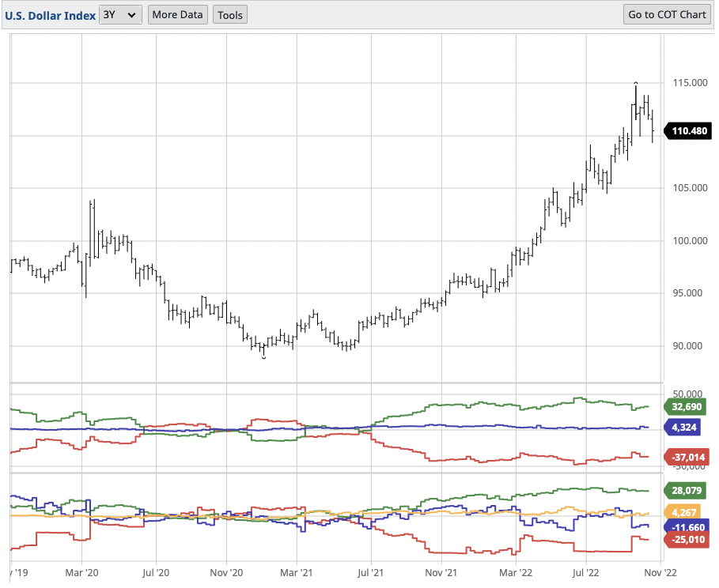Click the chart high marker near 115
The image size is (719, 588).
(x=635, y=82)
